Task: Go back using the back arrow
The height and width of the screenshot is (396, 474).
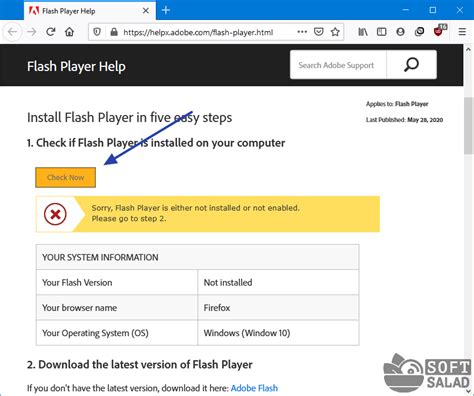Action: coord(13,32)
